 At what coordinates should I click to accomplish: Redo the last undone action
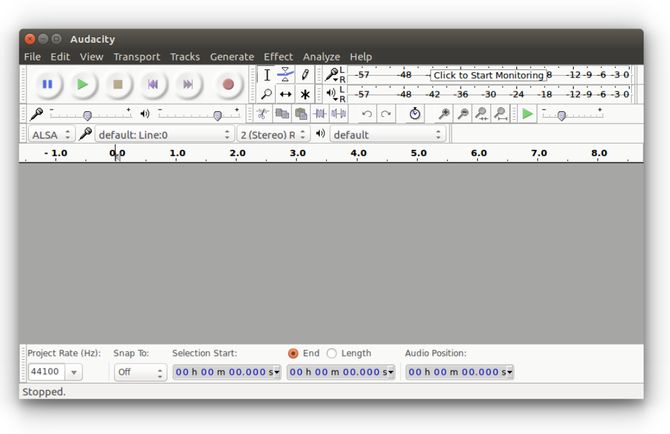385,114
